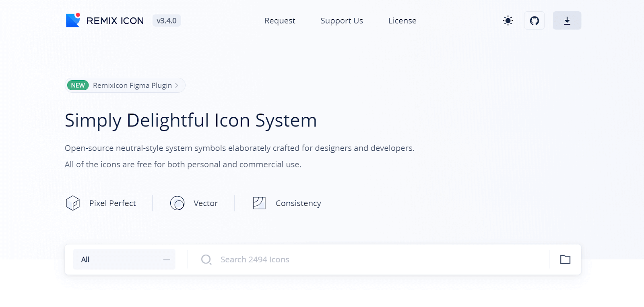Toggle the sun theme switch

point(508,21)
